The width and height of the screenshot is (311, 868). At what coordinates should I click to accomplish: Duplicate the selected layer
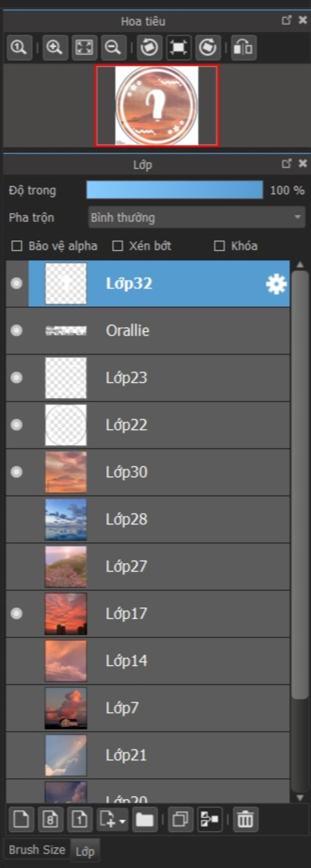click(180, 819)
